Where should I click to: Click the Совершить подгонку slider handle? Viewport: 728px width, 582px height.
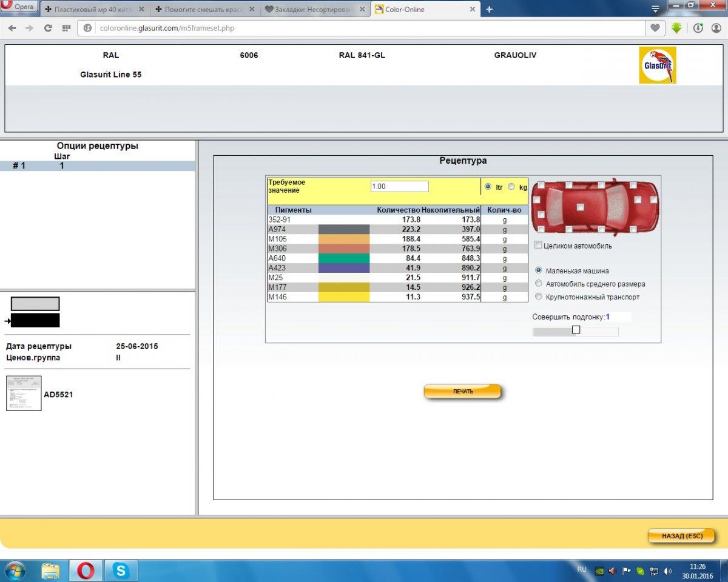pos(576,330)
